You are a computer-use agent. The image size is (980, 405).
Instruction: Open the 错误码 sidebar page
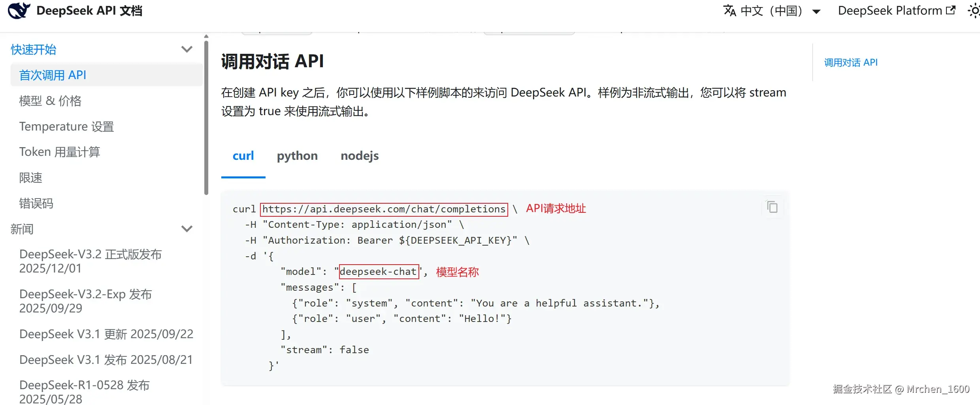point(36,203)
